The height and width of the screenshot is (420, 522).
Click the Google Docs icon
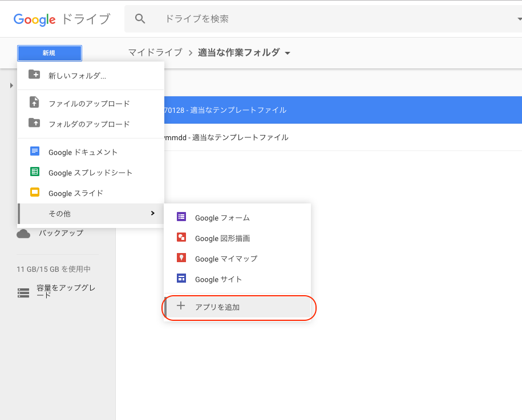pos(35,152)
